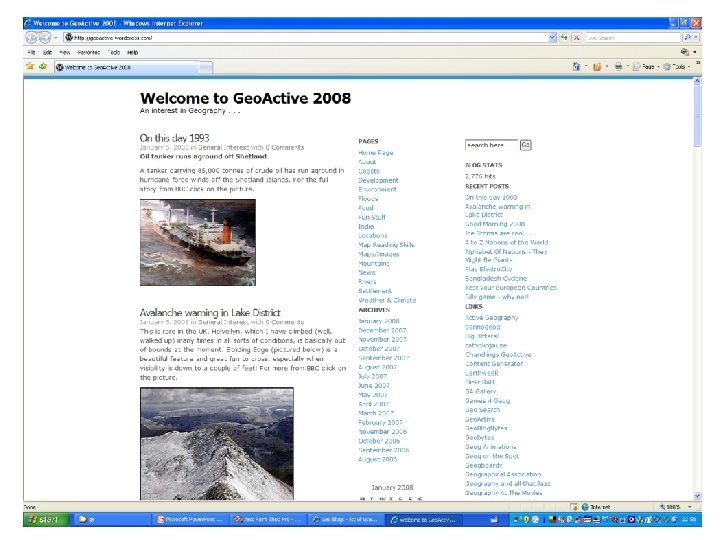The height and width of the screenshot is (540, 720).
Task: Open search options dropdown arrow
Action: pyautogui.click(x=696, y=38)
